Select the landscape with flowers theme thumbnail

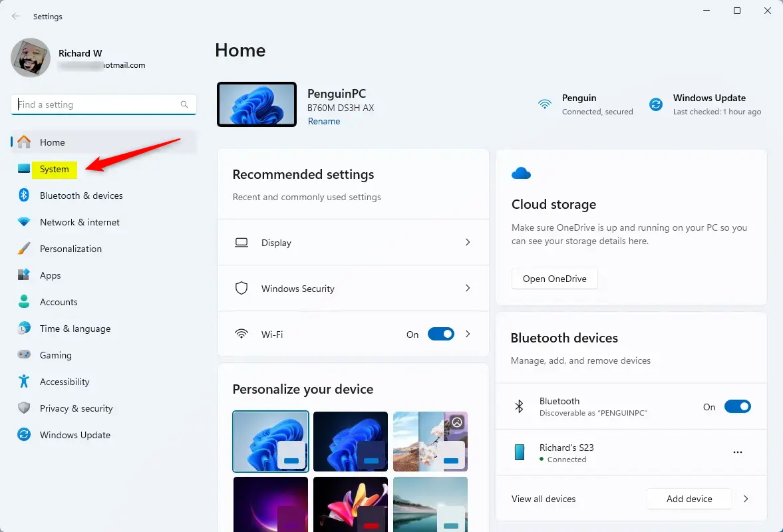click(x=430, y=442)
